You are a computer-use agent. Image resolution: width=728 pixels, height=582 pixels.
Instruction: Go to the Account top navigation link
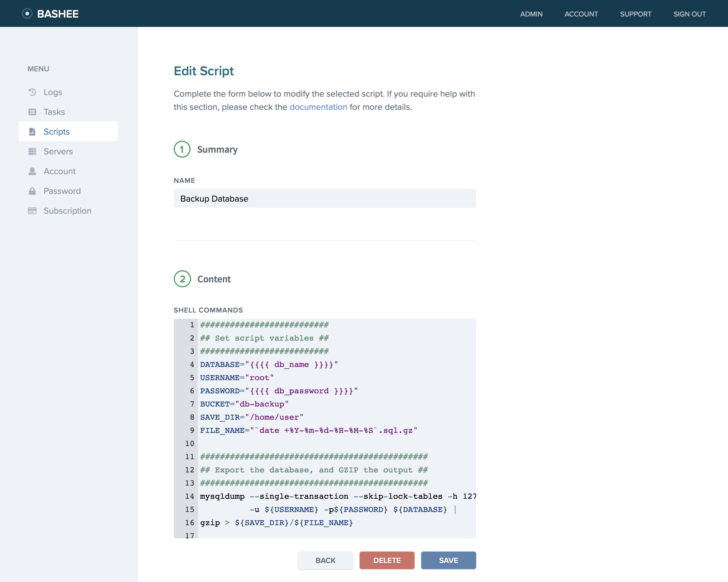(581, 14)
